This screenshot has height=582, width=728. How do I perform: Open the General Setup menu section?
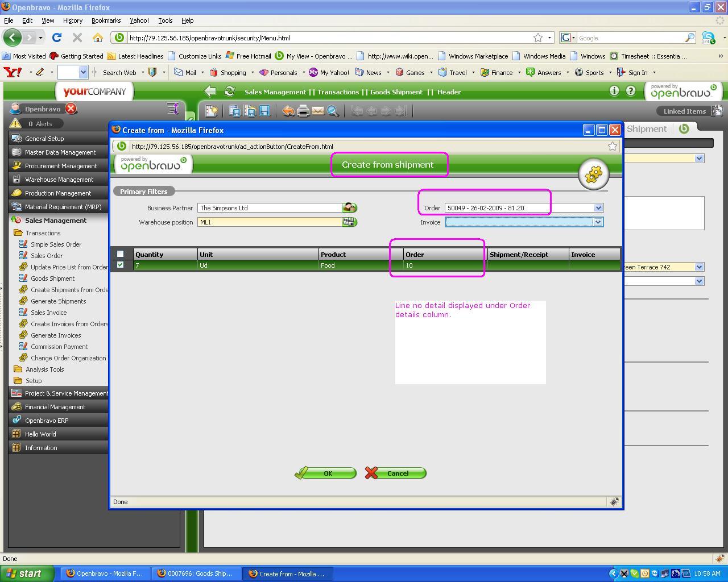coord(58,139)
